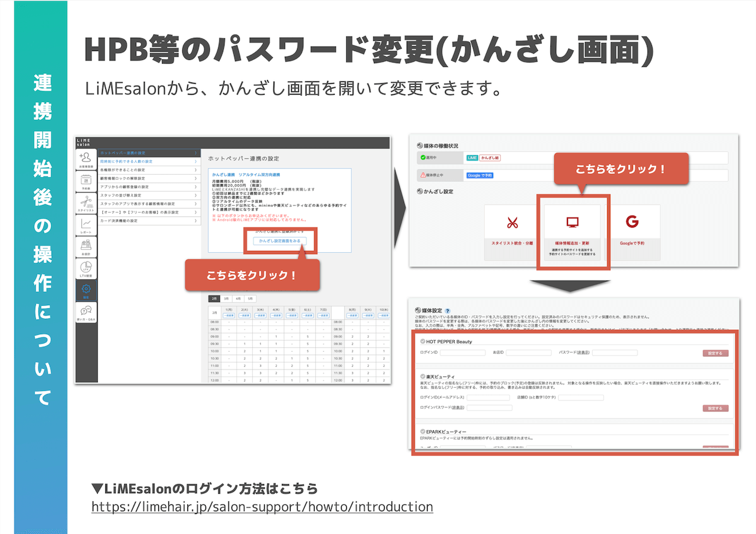Click the blue Google で予約 badge
Screen dimensions: 756x534
479,175
